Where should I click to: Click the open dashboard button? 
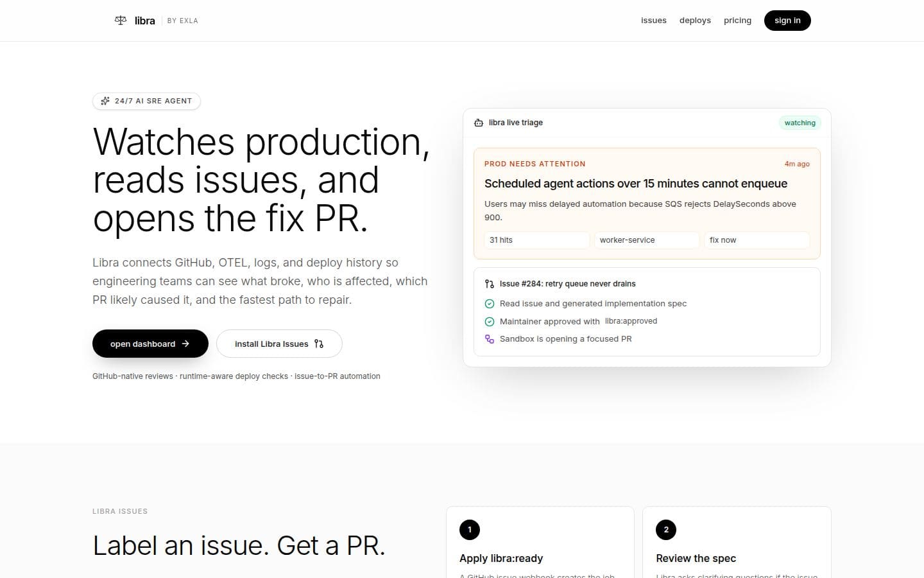coord(150,344)
